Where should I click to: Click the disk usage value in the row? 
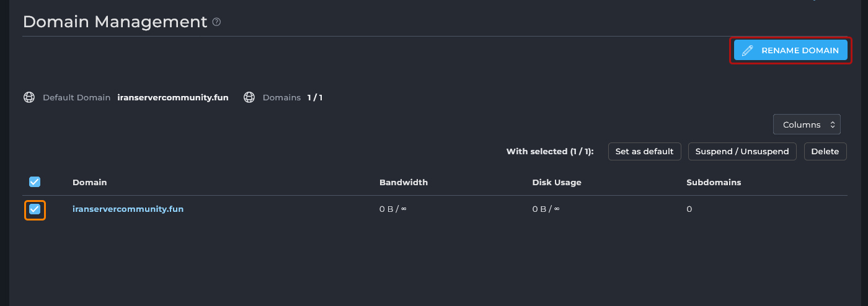[546, 209]
